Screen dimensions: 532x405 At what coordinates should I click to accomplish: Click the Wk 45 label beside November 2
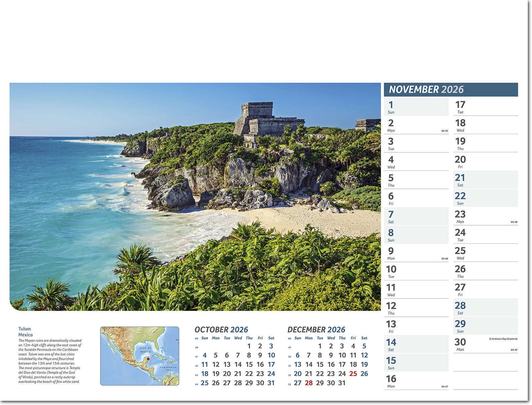pos(445,131)
